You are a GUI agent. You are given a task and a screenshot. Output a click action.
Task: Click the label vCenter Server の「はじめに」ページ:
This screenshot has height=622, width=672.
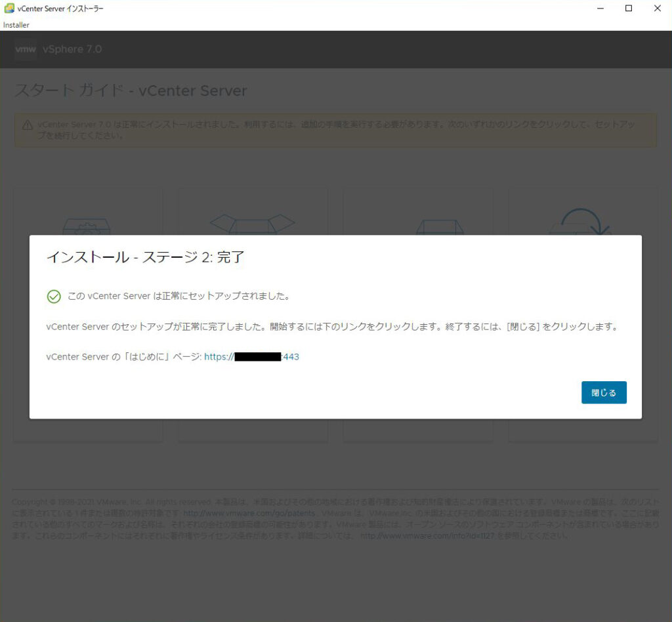124,357
